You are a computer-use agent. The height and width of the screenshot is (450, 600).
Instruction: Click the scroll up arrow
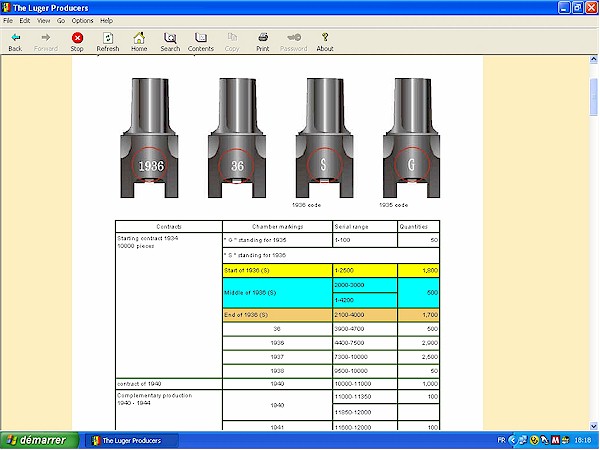593,59
